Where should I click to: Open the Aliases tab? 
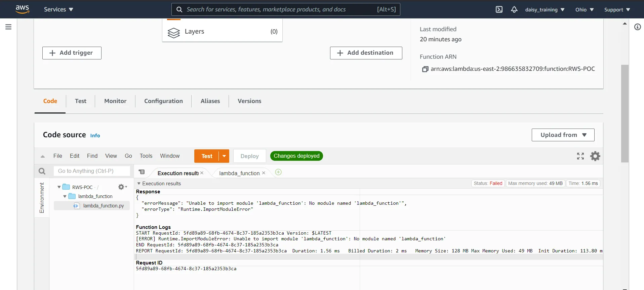(210, 101)
